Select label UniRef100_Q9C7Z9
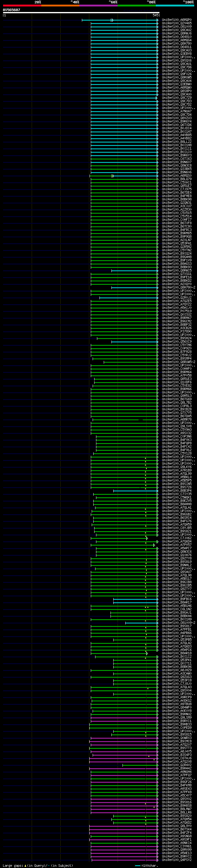 [177, 98]
